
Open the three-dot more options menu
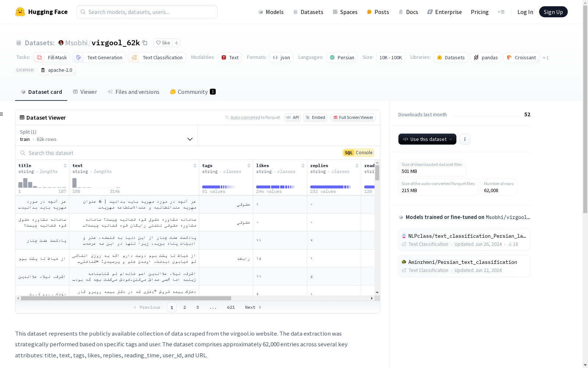point(465,139)
